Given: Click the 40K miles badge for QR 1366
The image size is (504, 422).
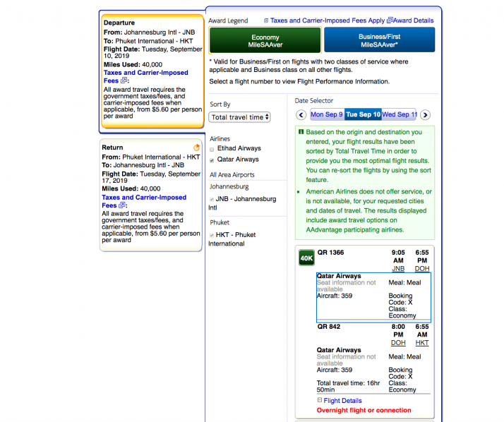Looking at the screenshot, I should 306,258.
